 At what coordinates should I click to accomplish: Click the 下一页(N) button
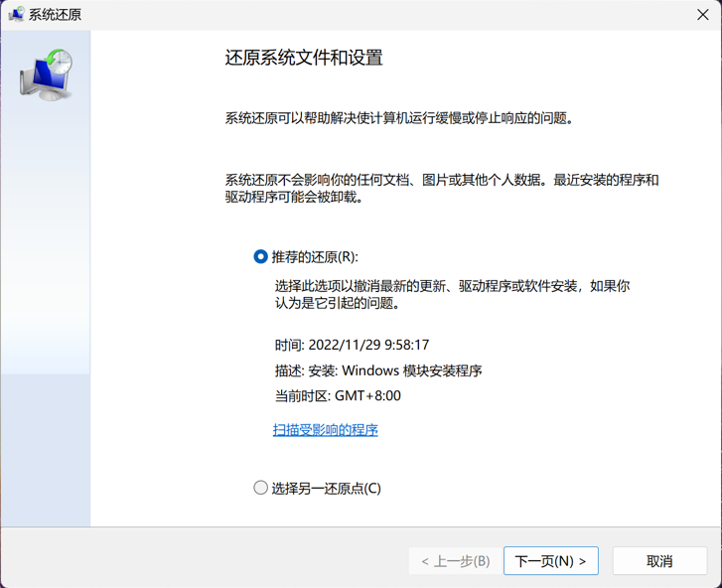pyautogui.click(x=551, y=561)
